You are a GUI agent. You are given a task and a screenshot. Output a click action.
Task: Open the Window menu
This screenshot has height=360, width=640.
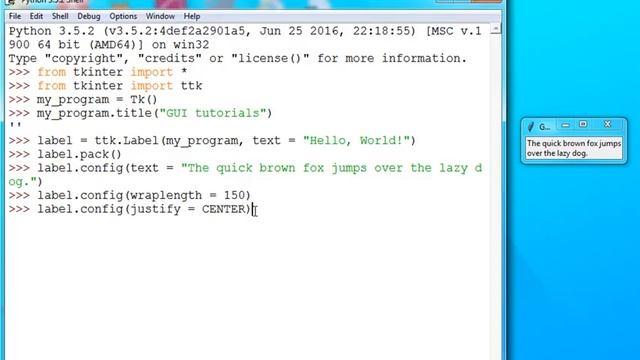160,16
